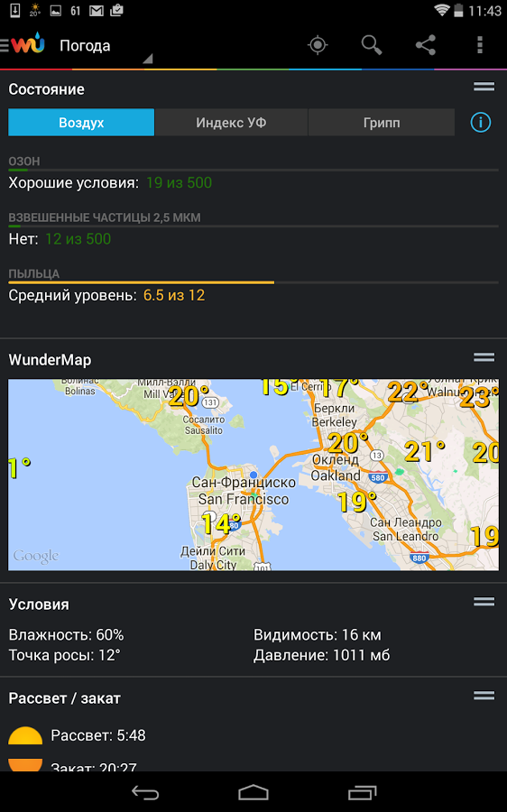This screenshot has width=507, height=812.
Task: Tap the Условия section reorder handle
Action: [x=484, y=601]
